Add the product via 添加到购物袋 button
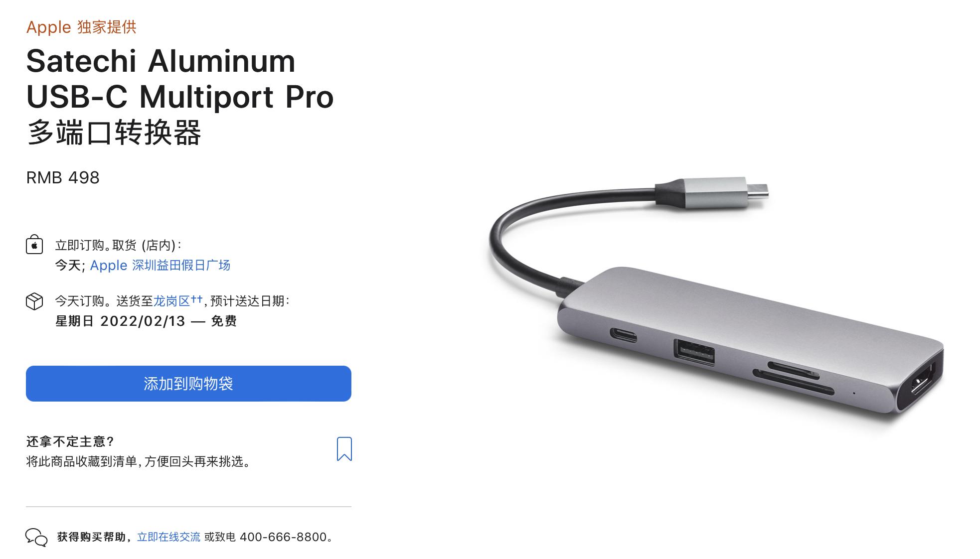980x559 pixels. [x=188, y=384]
